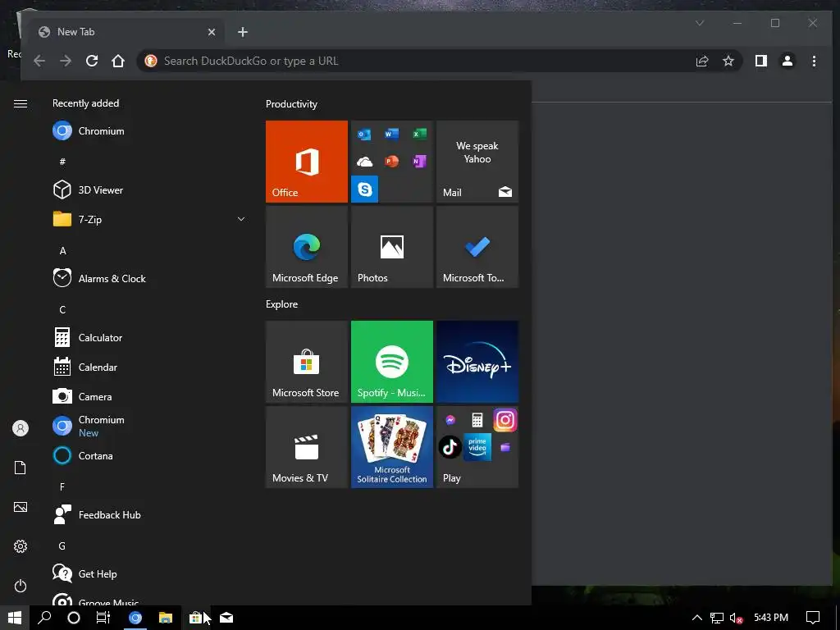Show hidden system tray icons
Viewport: 840px width, 630px height.
point(697,618)
